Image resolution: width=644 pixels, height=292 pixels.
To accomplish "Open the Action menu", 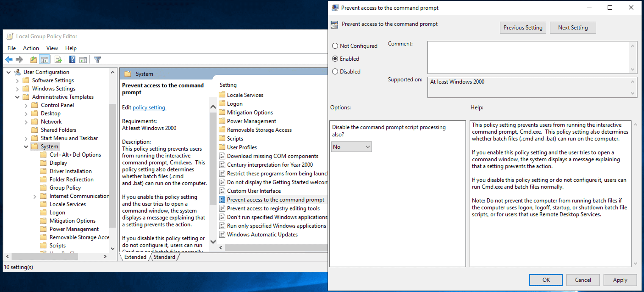I will [31, 48].
